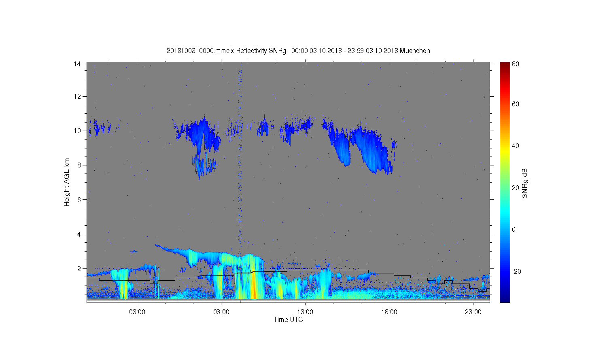The height and width of the screenshot is (364, 607).
Task: Click the 'SNRg dB' colorbar label
Action: coord(525,183)
